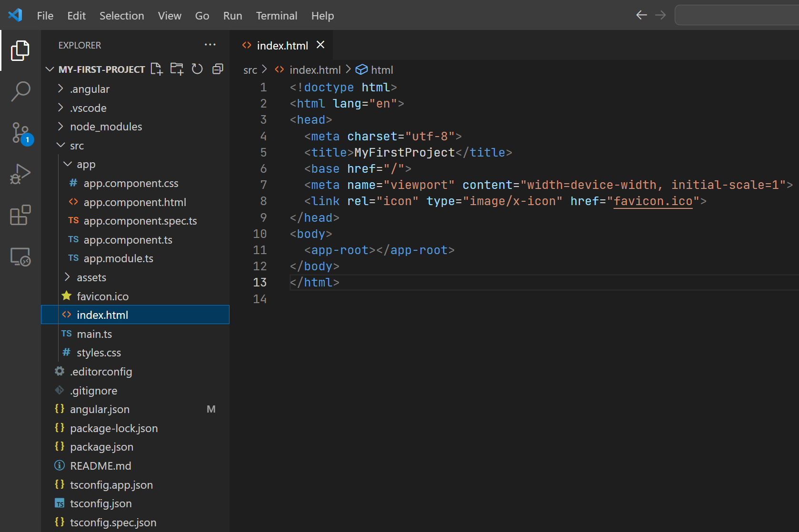799x532 pixels.
Task: Collapse all folders in explorer
Action: coord(218,69)
